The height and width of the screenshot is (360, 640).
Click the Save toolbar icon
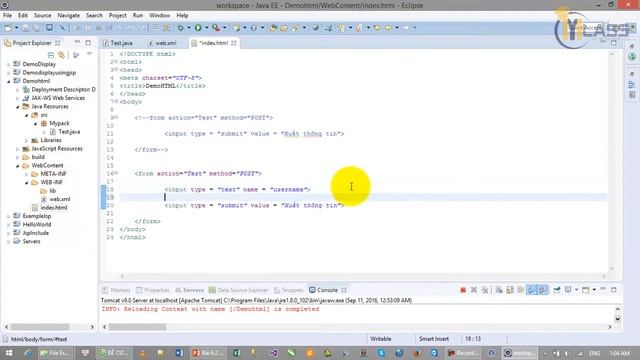25,28
